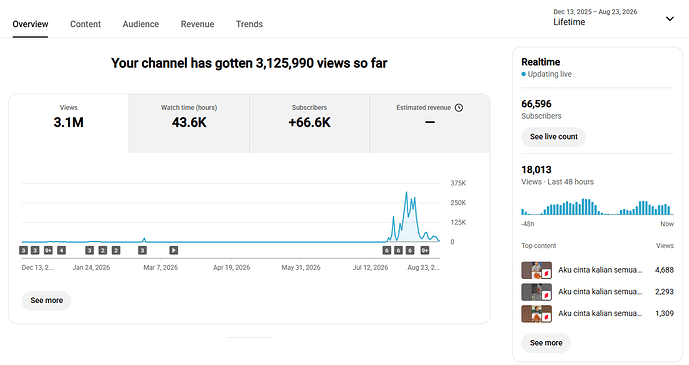Image resolution: width=689 pixels, height=365 pixels.
Task: Switch to the Content tab
Action: pos(85,24)
